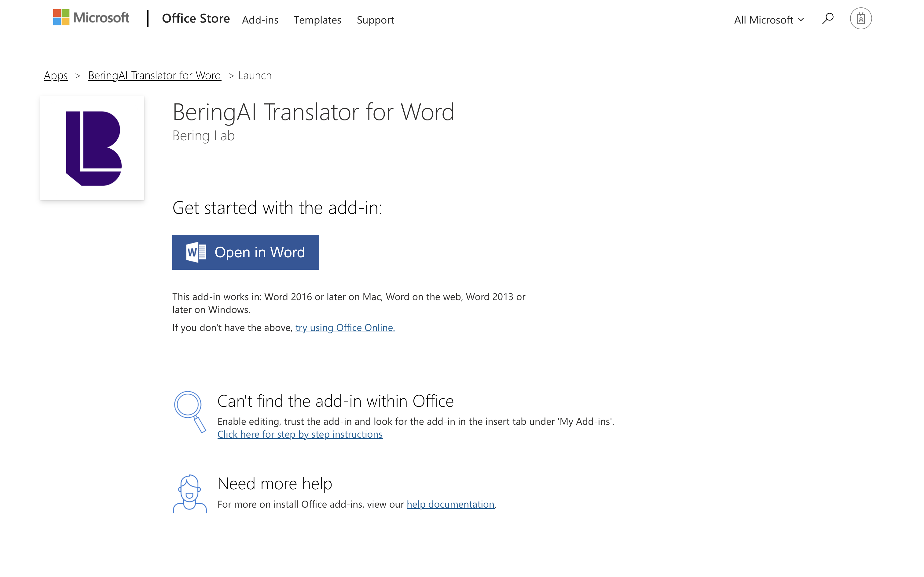Screen dimensions: 924x577
Task: Click the account sign-in avatar icon
Action: tap(860, 18)
